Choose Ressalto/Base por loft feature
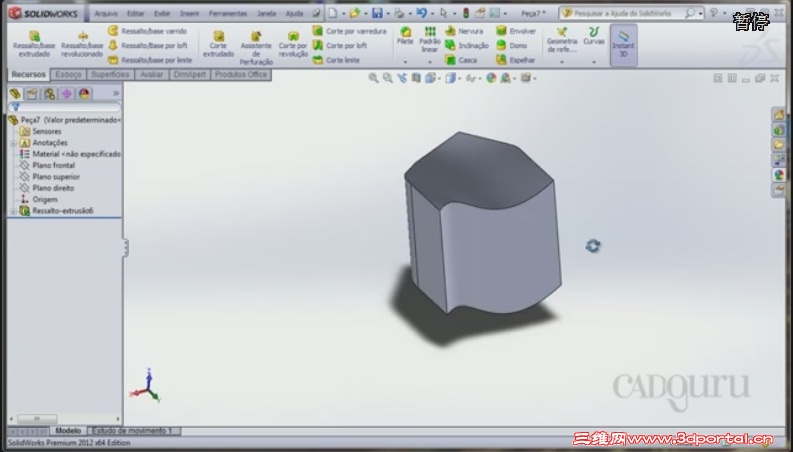The height and width of the screenshot is (452, 793). click(x=148, y=46)
